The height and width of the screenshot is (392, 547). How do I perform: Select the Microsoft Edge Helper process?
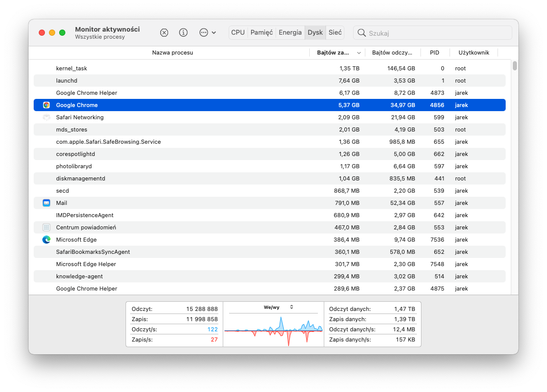(x=269, y=264)
